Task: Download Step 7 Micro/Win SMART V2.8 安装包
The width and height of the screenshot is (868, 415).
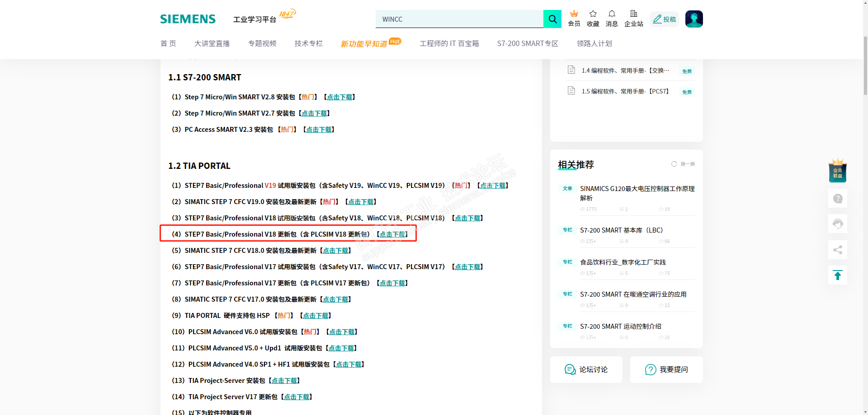Action: pos(340,97)
